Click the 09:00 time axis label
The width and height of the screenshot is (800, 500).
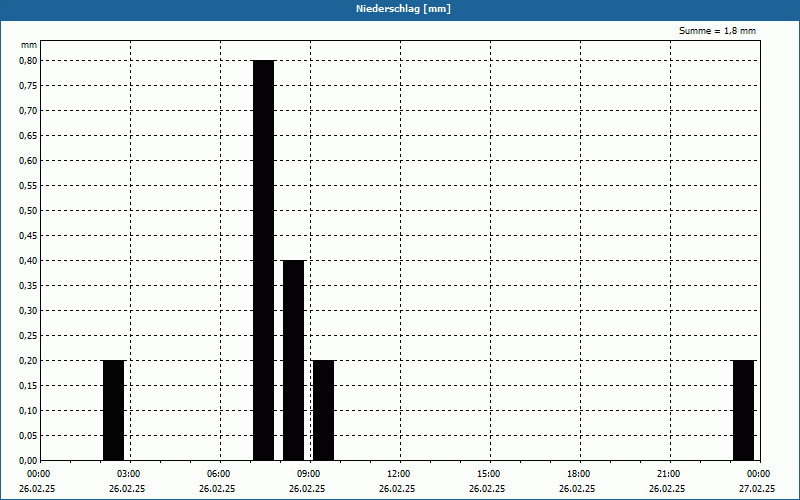(x=308, y=474)
